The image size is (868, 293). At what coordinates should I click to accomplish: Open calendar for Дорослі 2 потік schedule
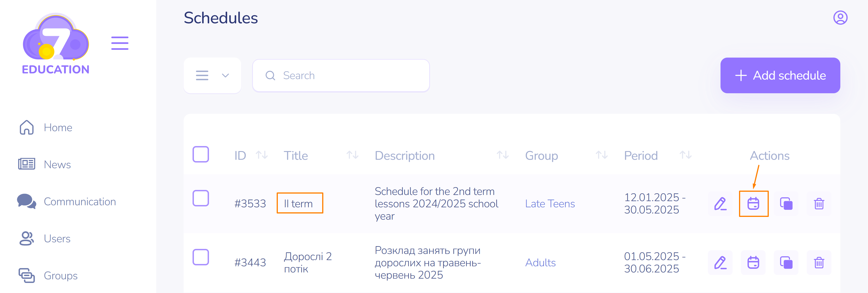coord(753,263)
